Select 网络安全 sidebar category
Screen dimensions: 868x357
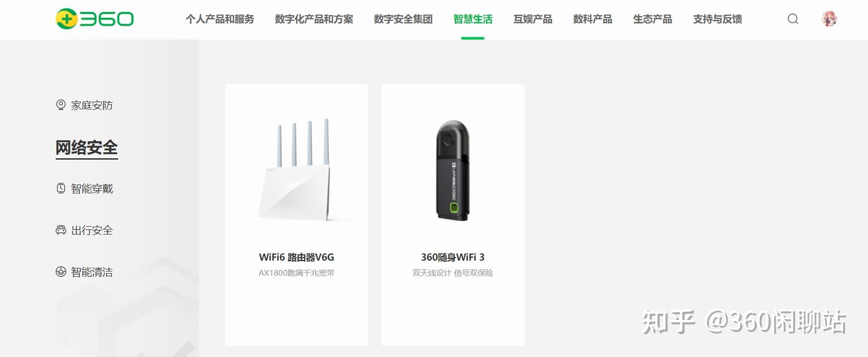tap(86, 148)
